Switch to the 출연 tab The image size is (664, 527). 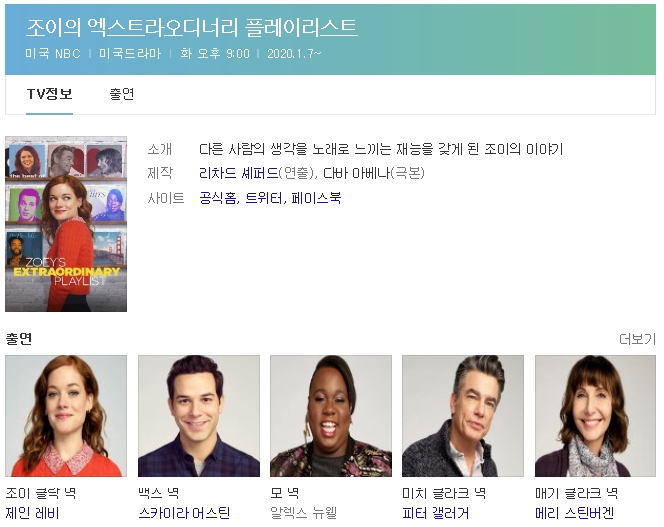(122, 94)
